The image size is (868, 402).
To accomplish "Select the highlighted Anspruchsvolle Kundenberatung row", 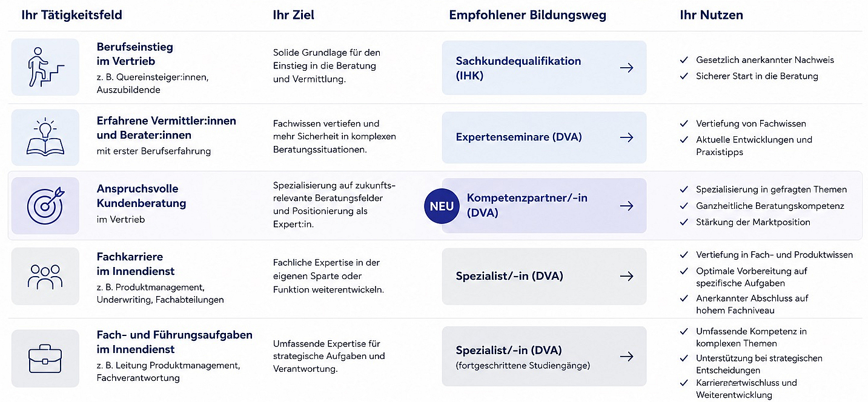I will 434,206.
